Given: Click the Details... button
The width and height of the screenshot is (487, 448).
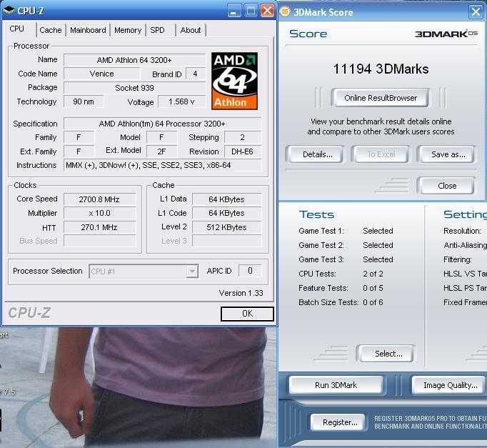Looking at the screenshot, I should (318, 154).
